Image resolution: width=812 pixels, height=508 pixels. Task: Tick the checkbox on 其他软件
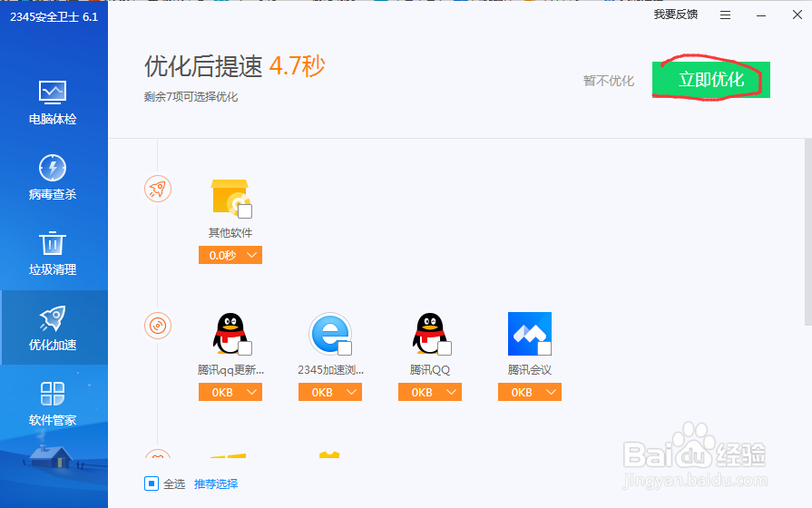(245, 211)
